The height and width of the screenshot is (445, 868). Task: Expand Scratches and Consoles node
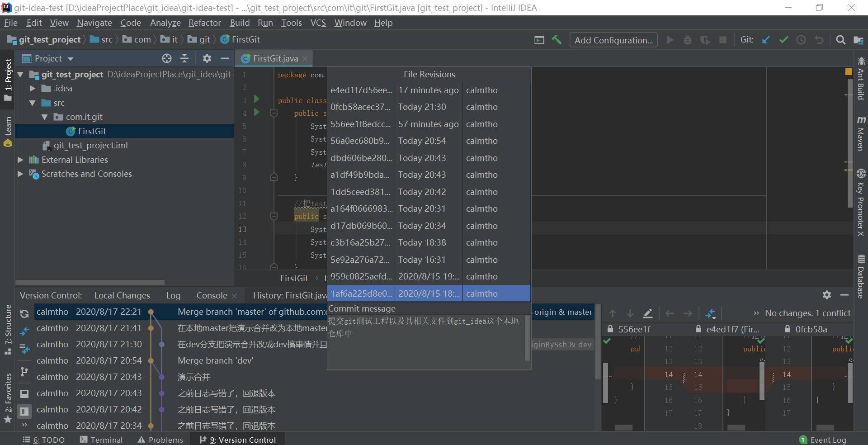[x=20, y=174]
